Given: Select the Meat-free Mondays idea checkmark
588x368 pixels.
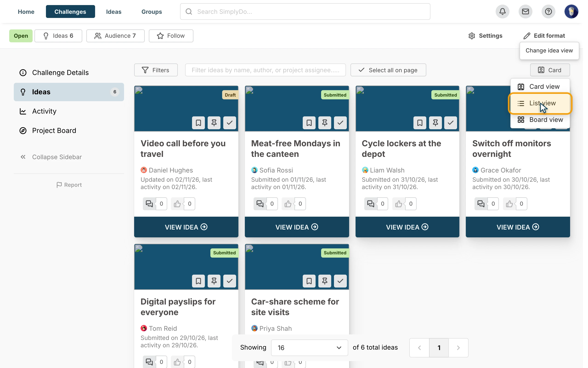Looking at the screenshot, I should (340, 123).
